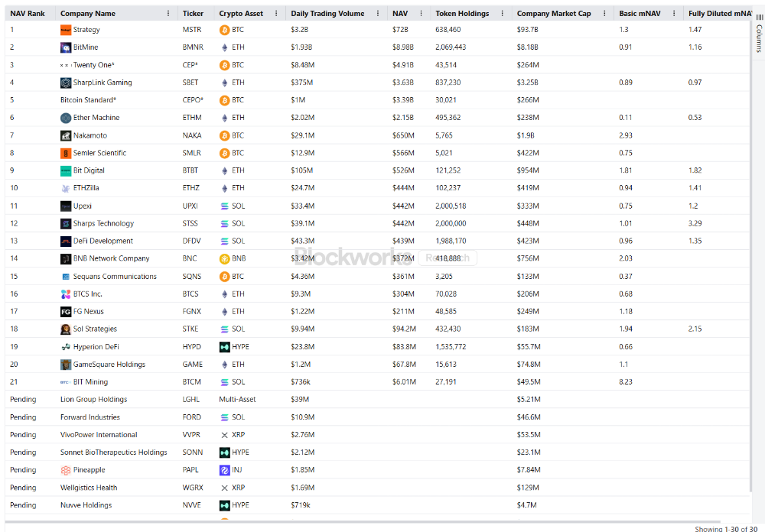Click the Lion Group Holdings company name
Viewport: 765px width, 532px height.
[93, 399]
